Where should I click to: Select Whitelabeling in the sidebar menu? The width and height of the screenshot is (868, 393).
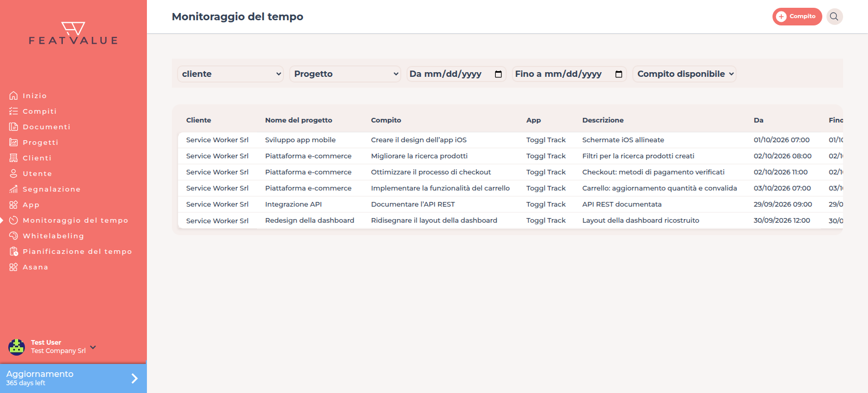53,236
